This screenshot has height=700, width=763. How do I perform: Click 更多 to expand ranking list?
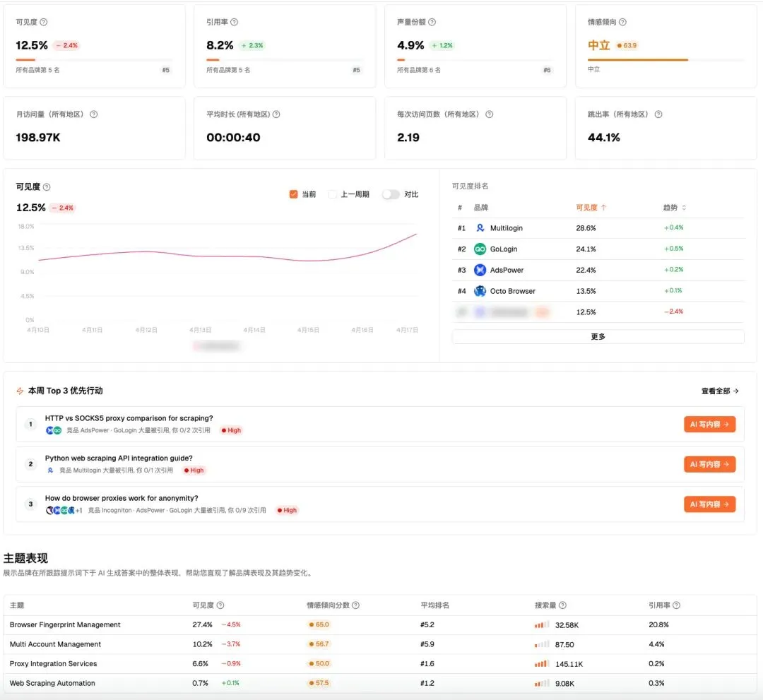pos(598,337)
